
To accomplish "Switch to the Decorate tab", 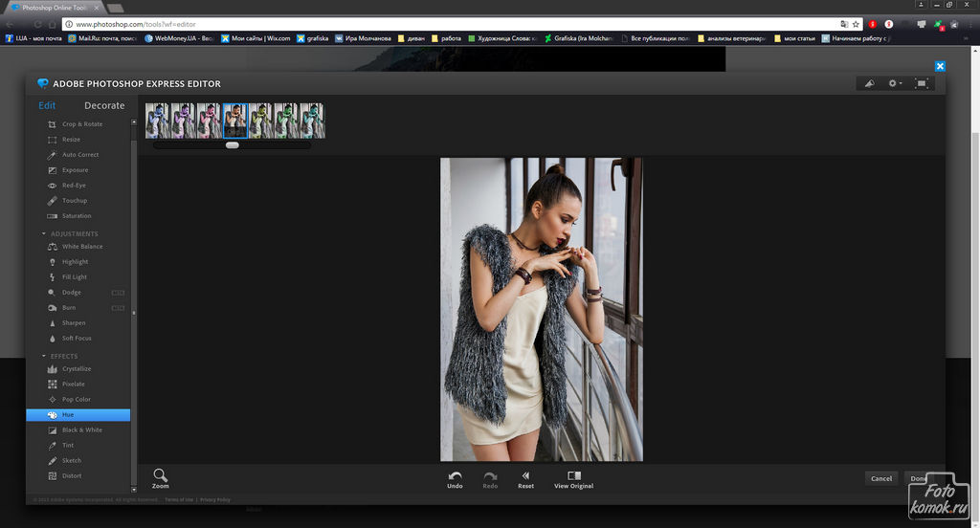I will [104, 105].
